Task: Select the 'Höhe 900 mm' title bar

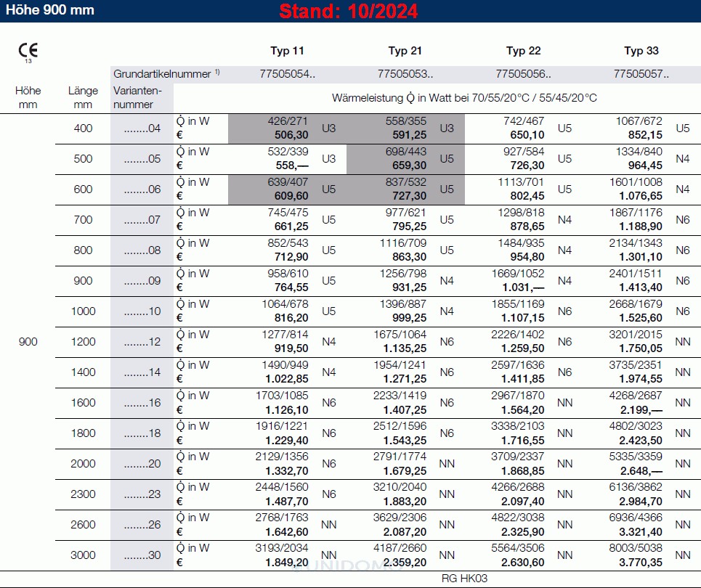Action: click(50, 11)
